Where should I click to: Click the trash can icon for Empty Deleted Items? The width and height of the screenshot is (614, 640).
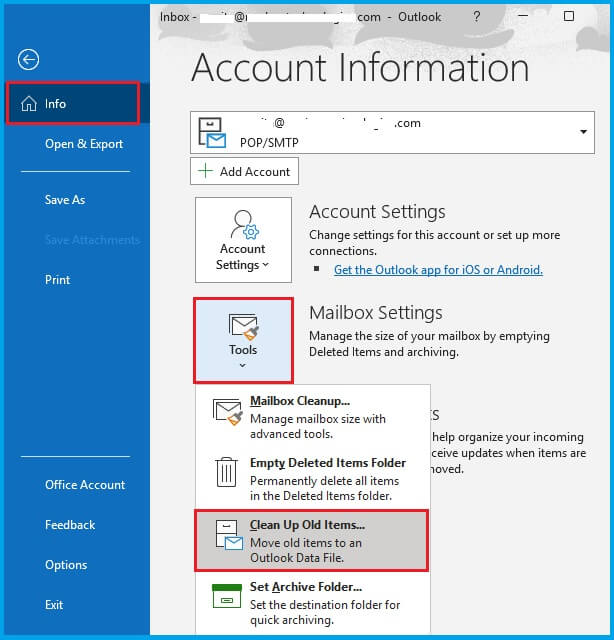(226, 472)
